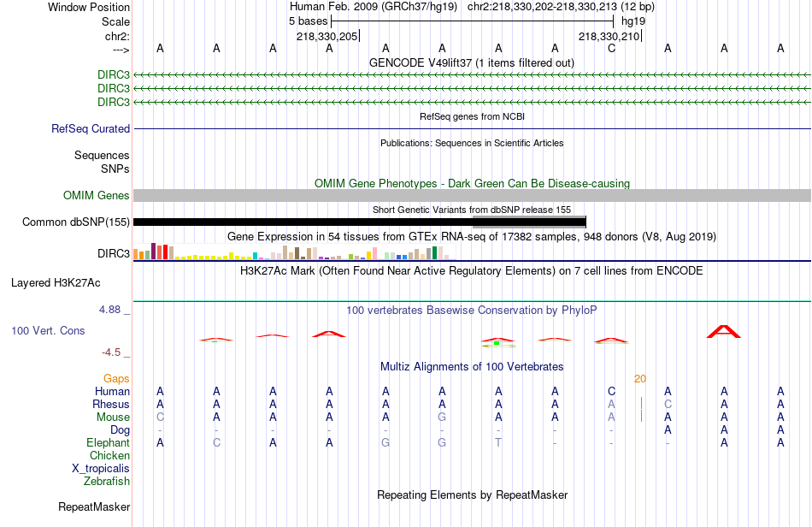Click the large red A PhyloP conservation logo
This screenshot has height=527, width=812.
(x=724, y=332)
